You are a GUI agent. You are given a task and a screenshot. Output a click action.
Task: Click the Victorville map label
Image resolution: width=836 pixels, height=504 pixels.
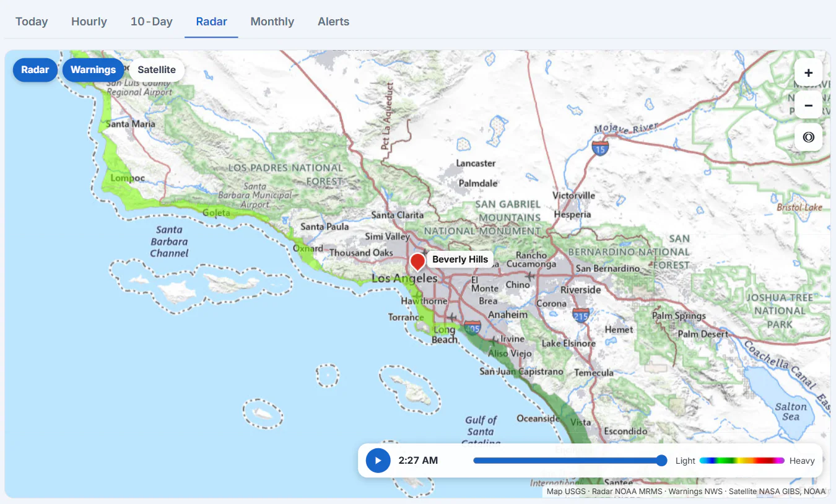click(573, 196)
